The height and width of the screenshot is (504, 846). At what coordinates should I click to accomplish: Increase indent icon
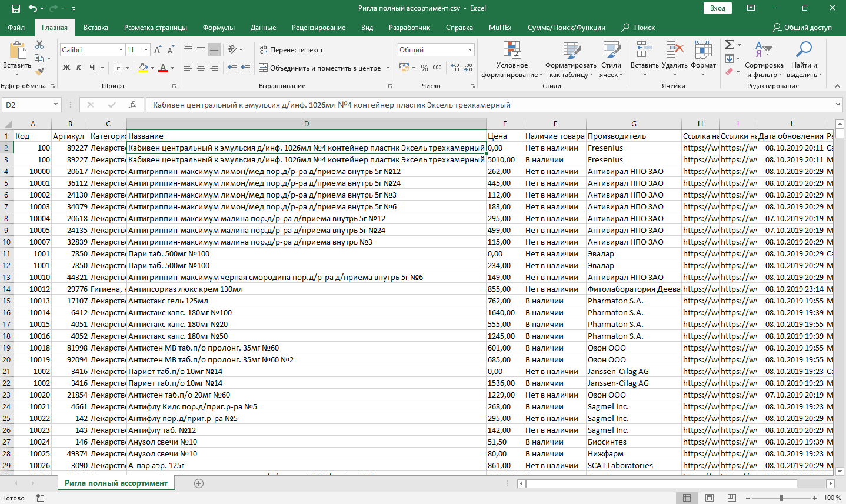point(245,68)
